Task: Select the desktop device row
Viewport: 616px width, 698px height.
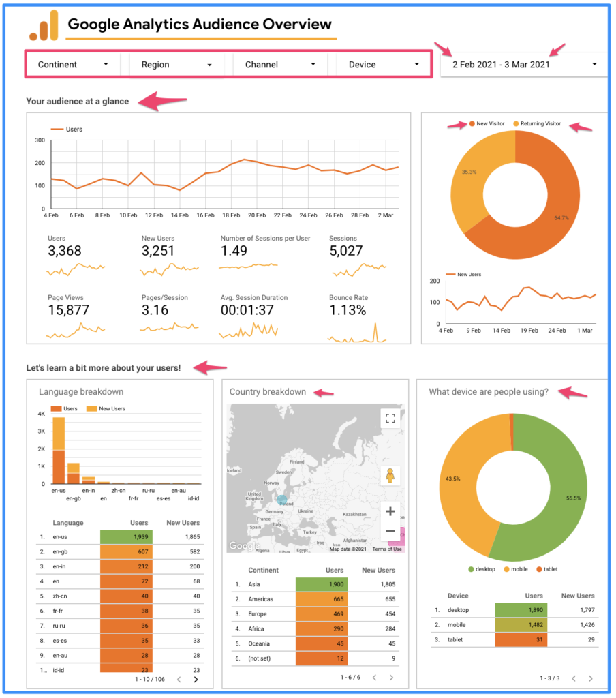Action: (x=514, y=610)
